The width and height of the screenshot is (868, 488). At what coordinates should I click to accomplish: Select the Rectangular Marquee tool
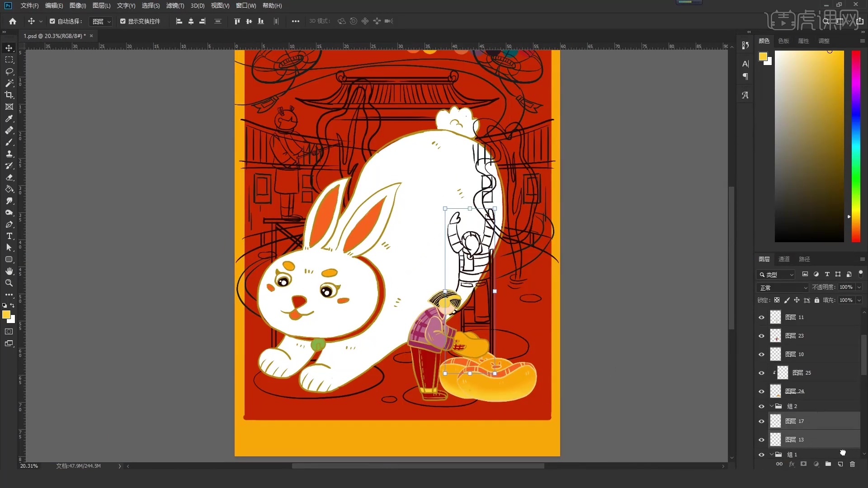point(9,60)
